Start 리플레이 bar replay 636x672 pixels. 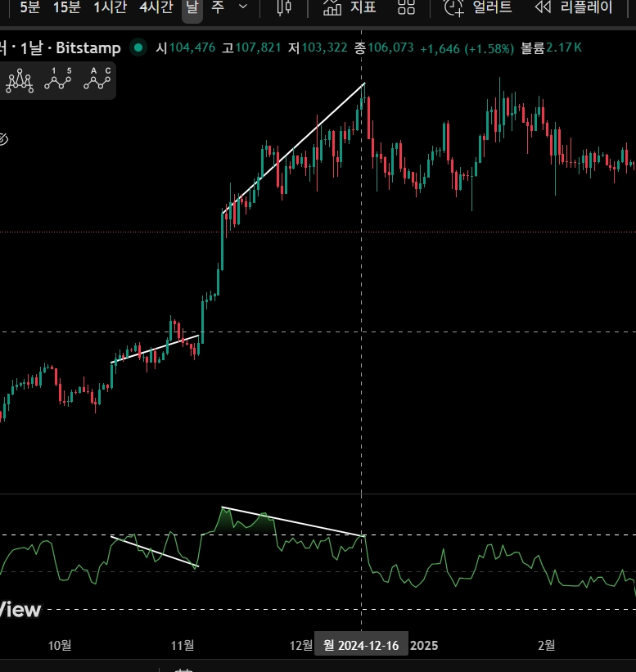click(575, 7)
